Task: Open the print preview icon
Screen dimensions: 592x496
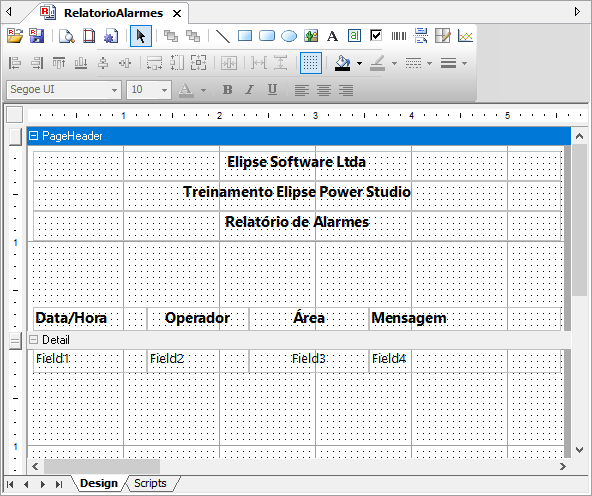Action: pyautogui.click(x=67, y=36)
